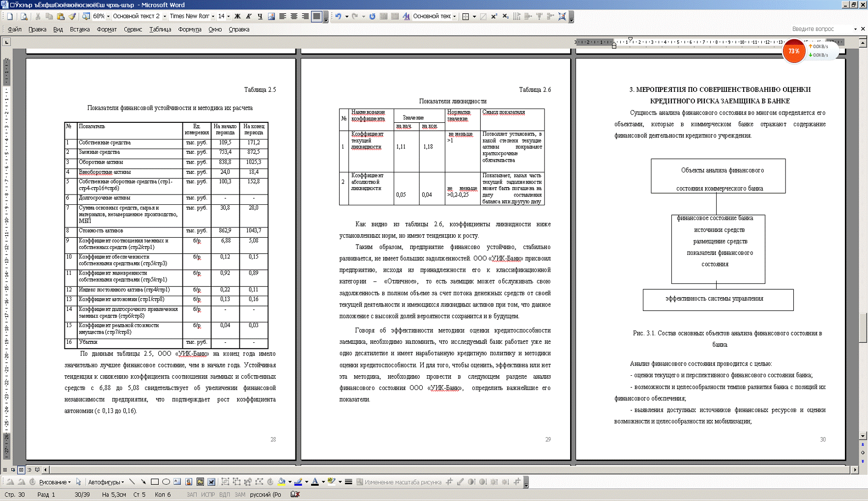
Task: Open the Формат menu
Action: [x=106, y=29]
